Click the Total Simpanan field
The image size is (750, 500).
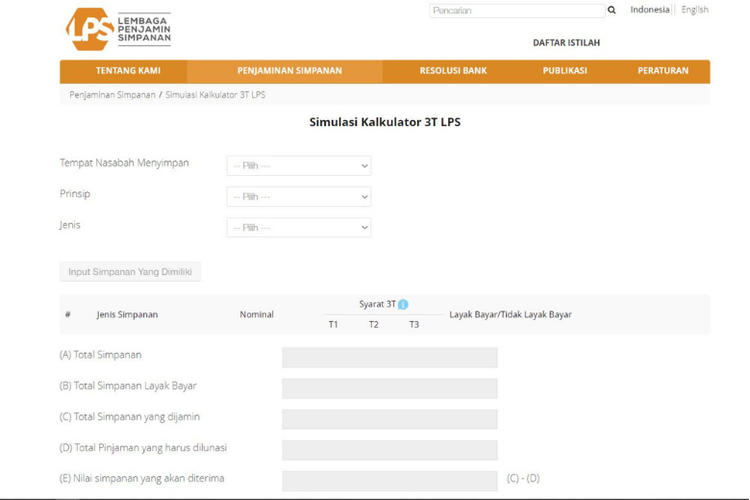point(389,357)
